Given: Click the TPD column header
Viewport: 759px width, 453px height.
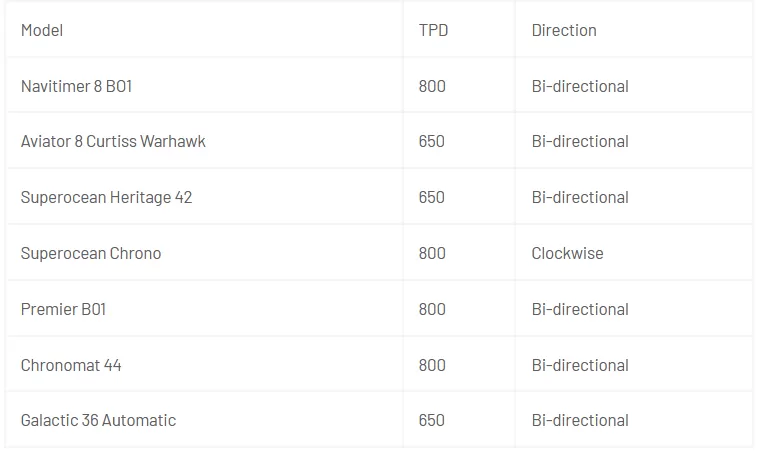Looking at the screenshot, I should tap(433, 30).
